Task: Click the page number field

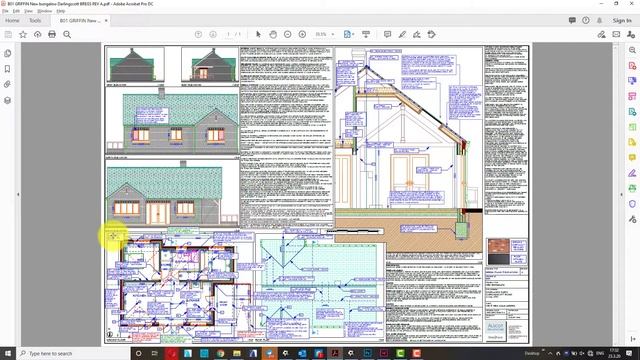Action: tap(228, 35)
